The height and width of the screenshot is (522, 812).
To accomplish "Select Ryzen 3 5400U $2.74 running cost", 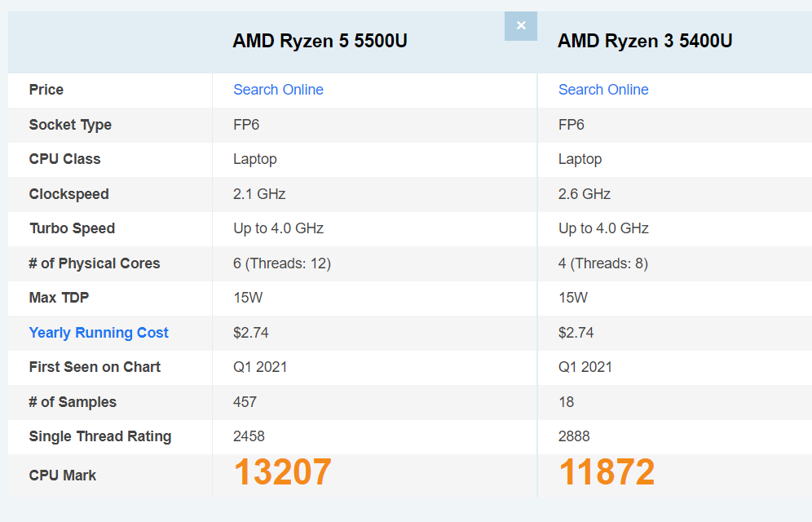I will pyautogui.click(x=576, y=333).
